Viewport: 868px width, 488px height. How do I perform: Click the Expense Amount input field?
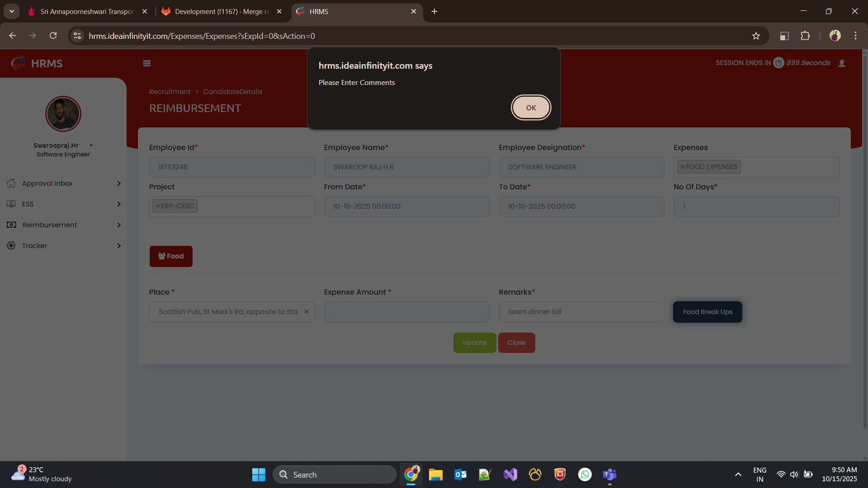[406, 312]
